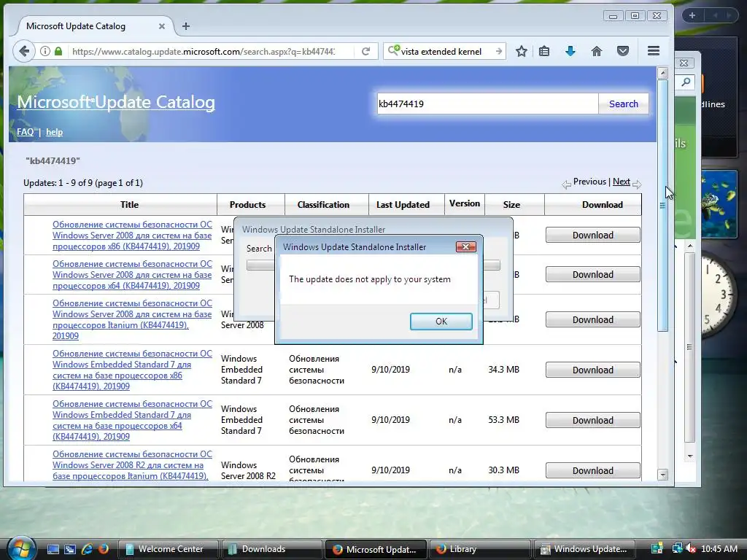Switch to Welcome Center taskbar button

coord(168,549)
